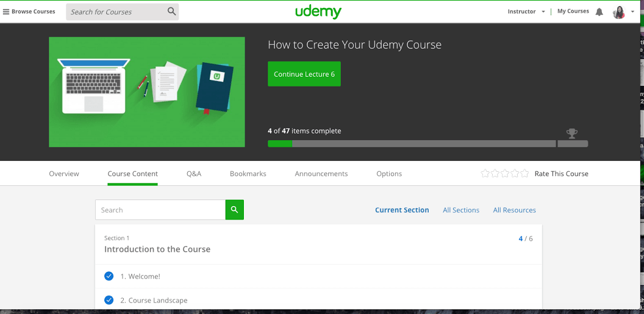Open the Browse Courses hamburger menu

click(29, 12)
